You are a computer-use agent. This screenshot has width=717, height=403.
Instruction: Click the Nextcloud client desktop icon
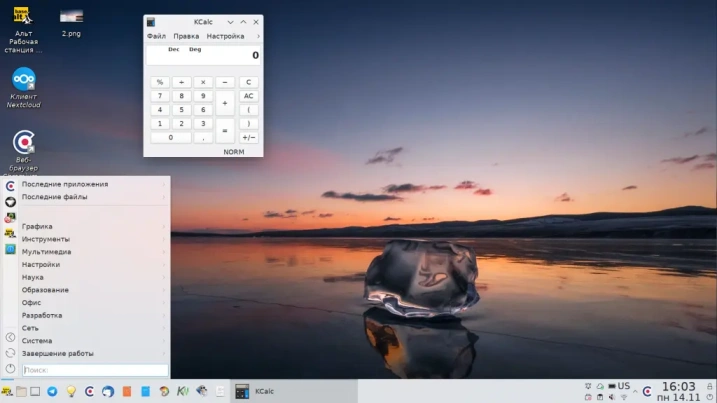[x=23, y=88]
